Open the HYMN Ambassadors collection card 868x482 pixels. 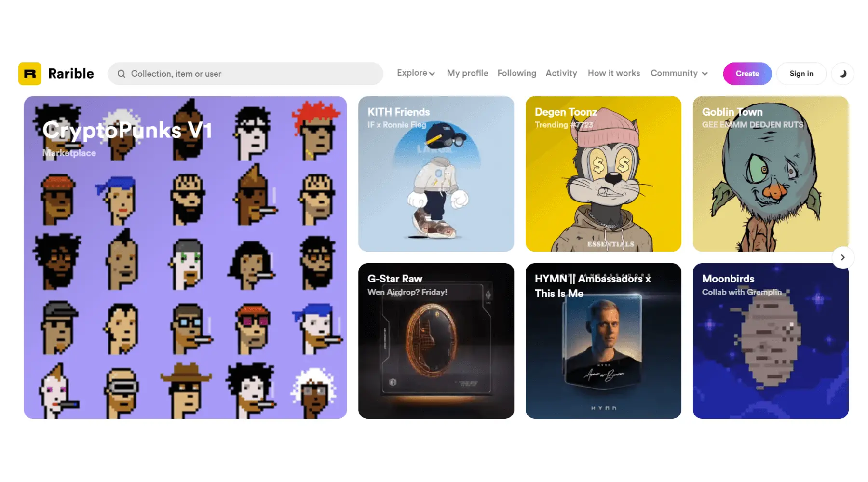click(x=603, y=341)
